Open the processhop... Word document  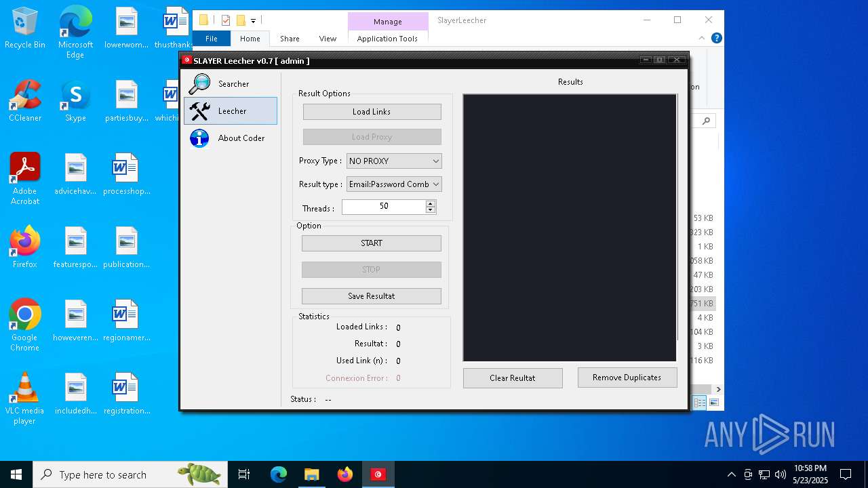[x=126, y=174]
